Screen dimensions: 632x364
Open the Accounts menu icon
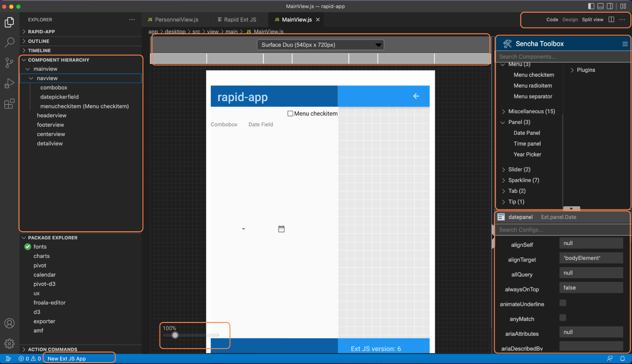(x=9, y=323)
